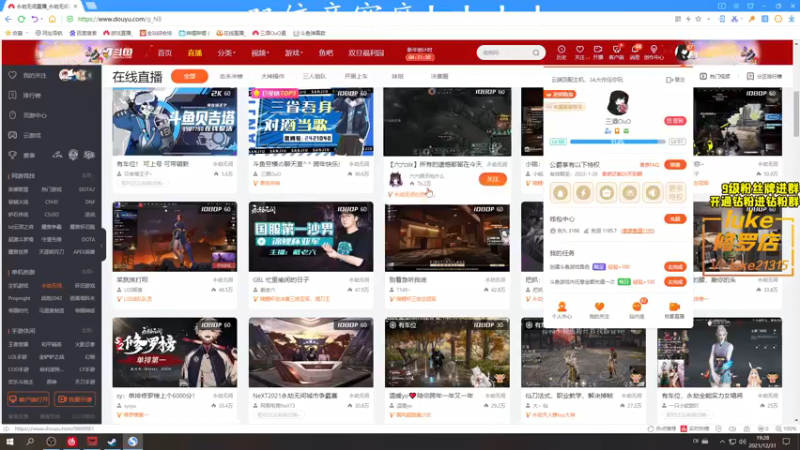The image size is (800, 450).
Task: Click the 我要开播 button in sidebar bottom
Action: [x=74, y=399]
